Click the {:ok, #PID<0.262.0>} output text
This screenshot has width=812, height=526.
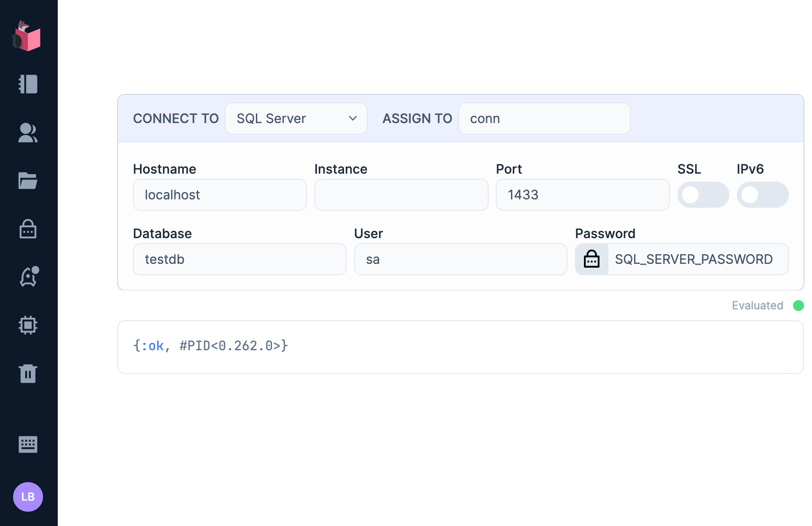[x=210, y=346]
